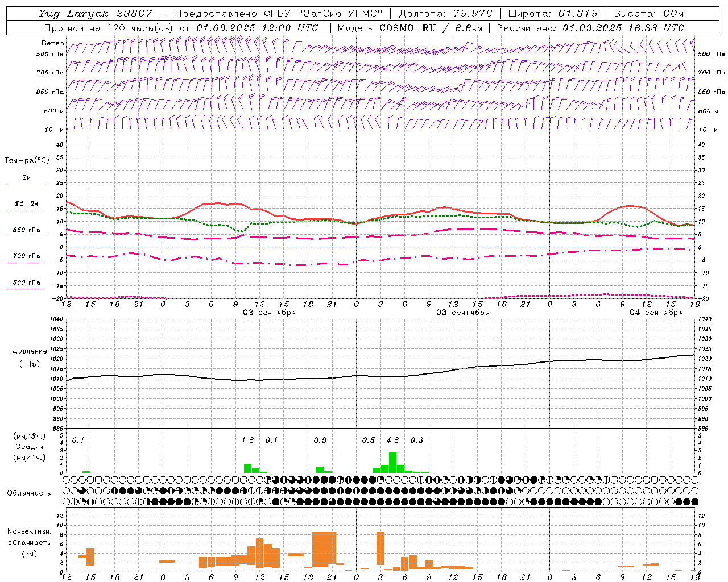Click the '(км)' convective height unit
Viewport: 728px width, 582px height.
coord(30,554)
